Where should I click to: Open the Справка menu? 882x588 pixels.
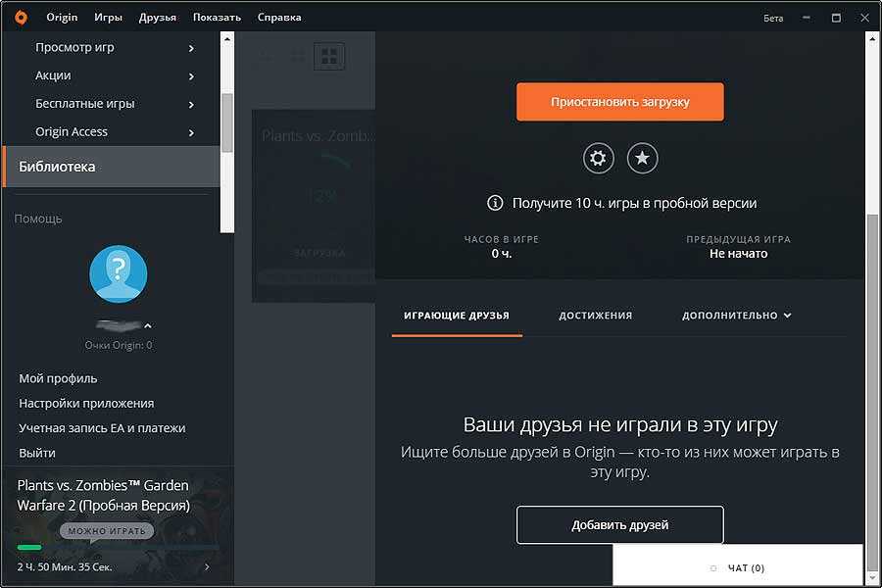tap(279, 18)
